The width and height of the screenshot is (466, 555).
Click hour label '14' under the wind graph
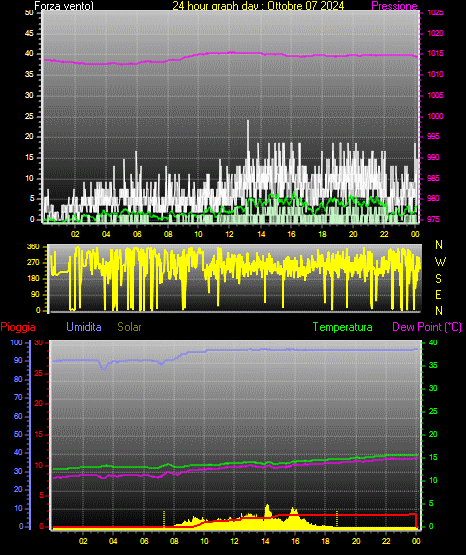(261, 234)
